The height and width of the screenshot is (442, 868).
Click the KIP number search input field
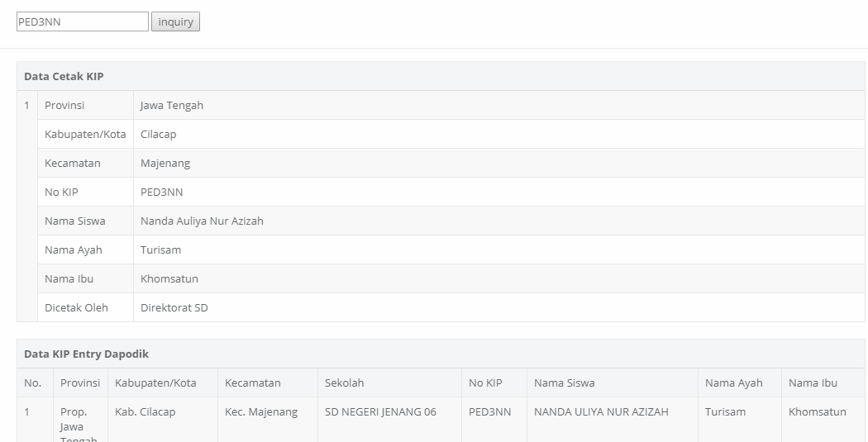point(82,21)
